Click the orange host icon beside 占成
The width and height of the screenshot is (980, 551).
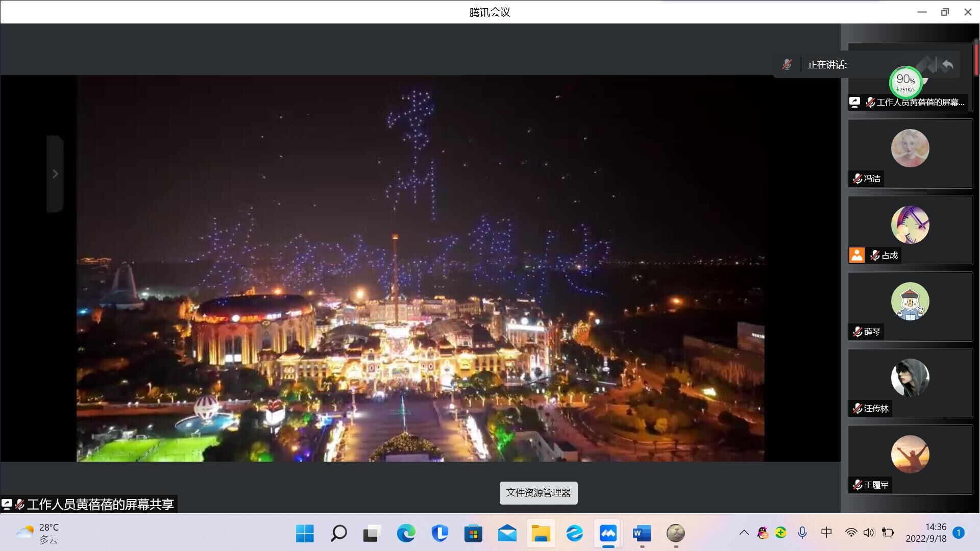pyautogui.click(x=856, y=255)
